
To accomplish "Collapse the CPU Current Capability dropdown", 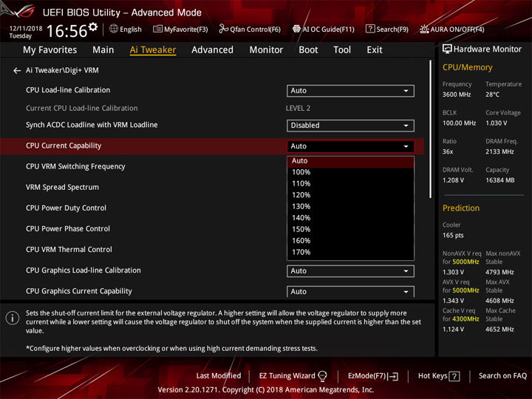I will point(350,146).
